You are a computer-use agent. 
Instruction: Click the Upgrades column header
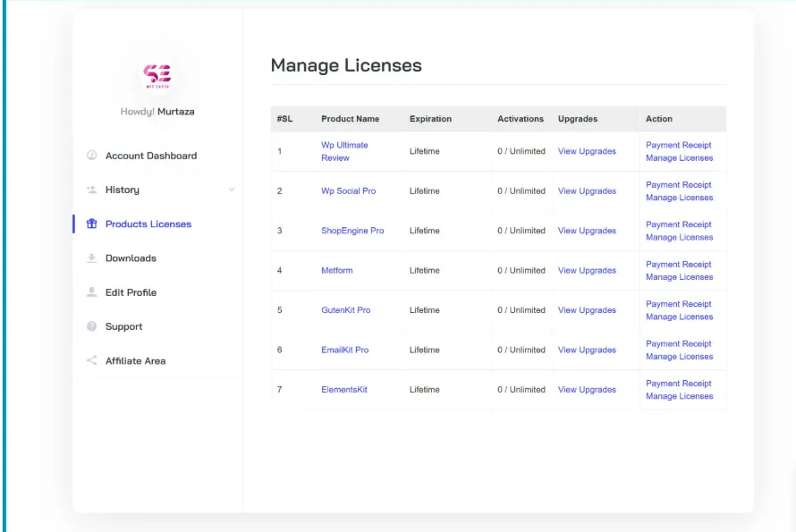point(578,119)
